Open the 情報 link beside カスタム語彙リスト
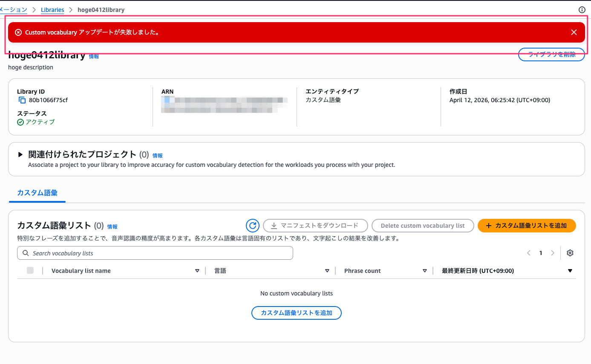Viewport: 591px width, 364px height. click(x=112, y=226)
